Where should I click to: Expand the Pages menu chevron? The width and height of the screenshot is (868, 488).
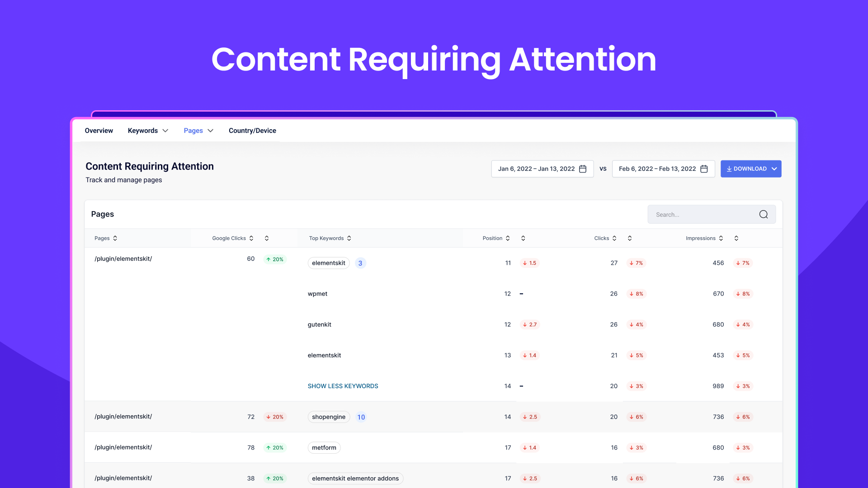pyautogui.click(x=210, y=131)
